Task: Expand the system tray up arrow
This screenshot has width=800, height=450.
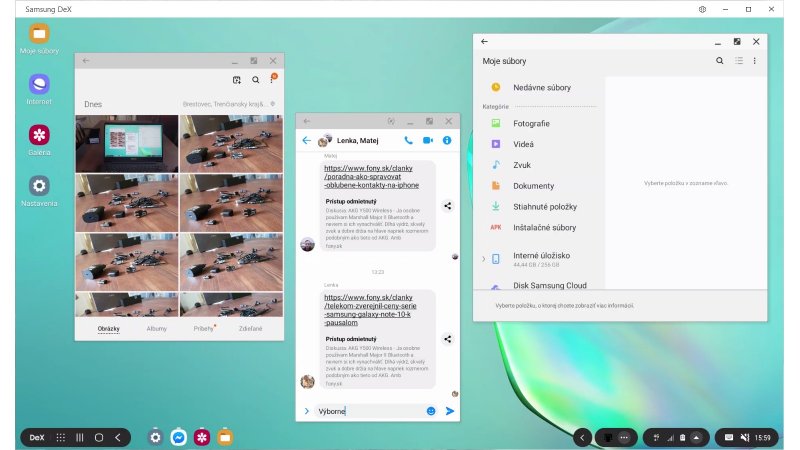Action: point(696,437)
